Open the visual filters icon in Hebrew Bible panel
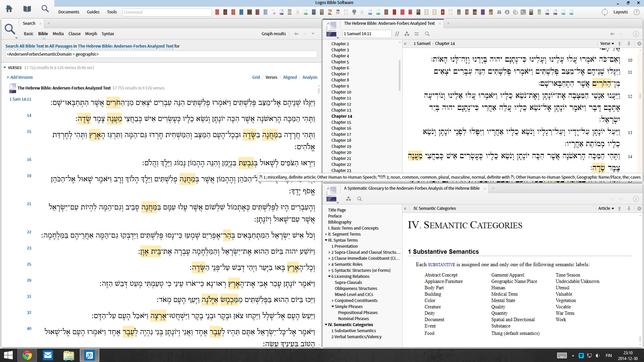 (407, 34)
